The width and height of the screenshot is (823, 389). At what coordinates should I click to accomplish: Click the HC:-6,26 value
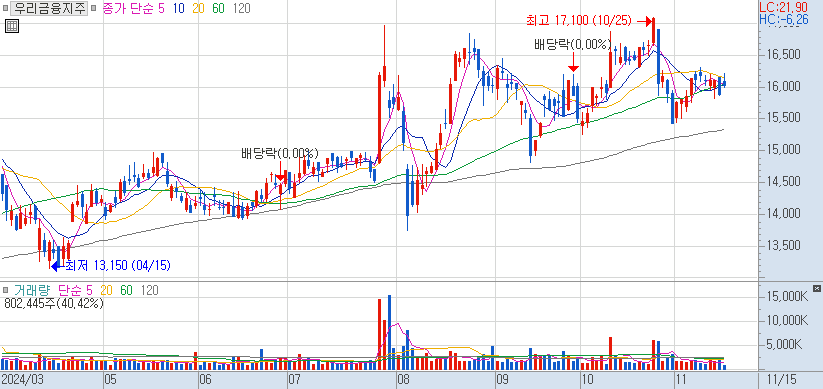pos(784,19)
